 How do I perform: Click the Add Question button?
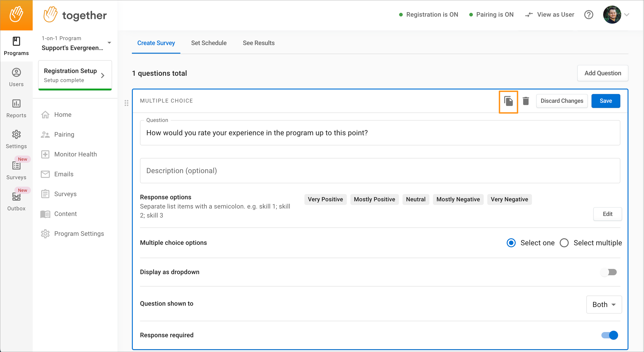point(603,73)
